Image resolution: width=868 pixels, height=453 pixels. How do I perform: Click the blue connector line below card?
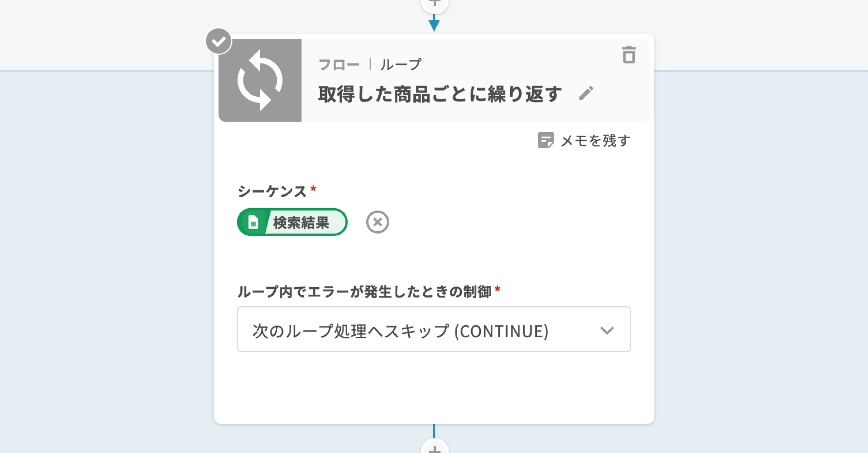point(434,431)
